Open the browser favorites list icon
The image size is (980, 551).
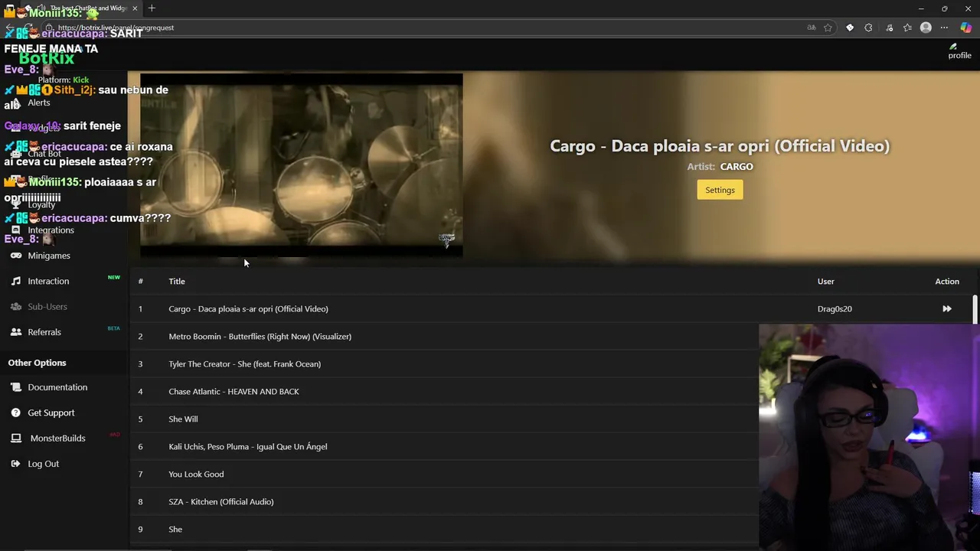[908, 28]
